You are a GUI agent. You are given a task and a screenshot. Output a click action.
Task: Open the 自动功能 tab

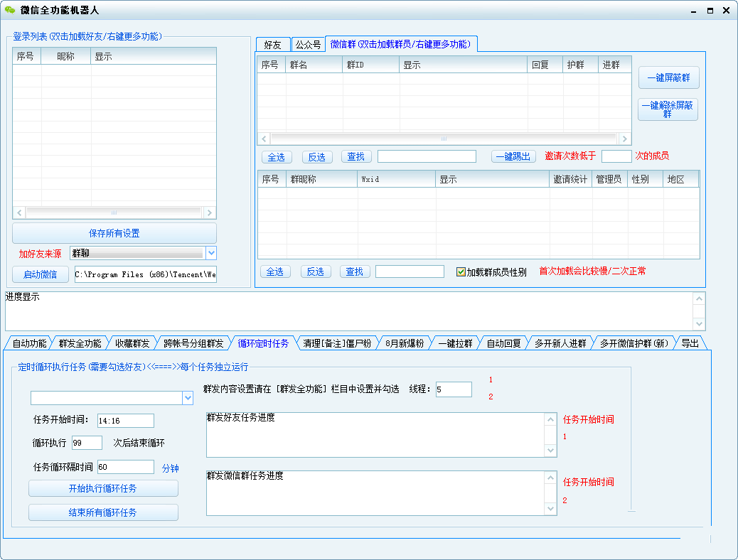(x=29, y=343)
